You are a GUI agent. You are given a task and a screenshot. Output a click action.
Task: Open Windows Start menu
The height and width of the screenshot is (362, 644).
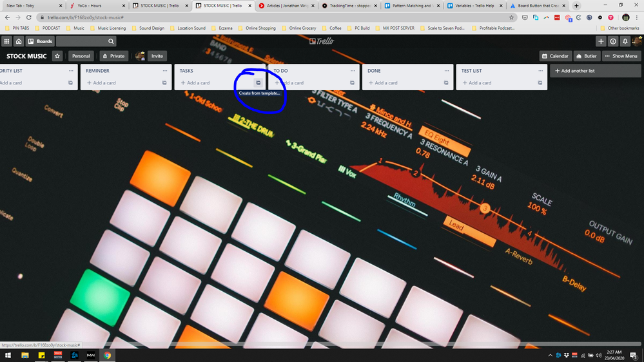click(8, 356)
